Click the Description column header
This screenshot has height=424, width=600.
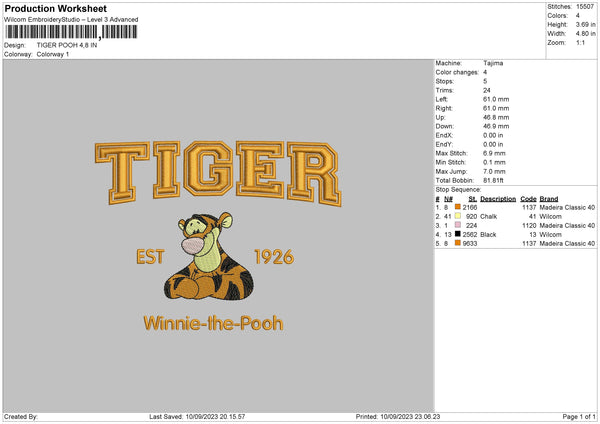[x=498, y=199]
